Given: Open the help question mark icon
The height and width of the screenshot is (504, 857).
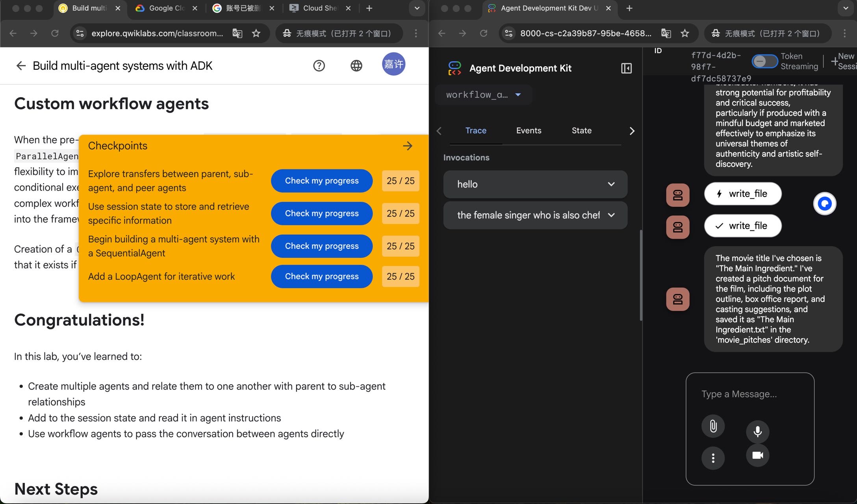Looking at the screenshot, I should pos(319,66).
